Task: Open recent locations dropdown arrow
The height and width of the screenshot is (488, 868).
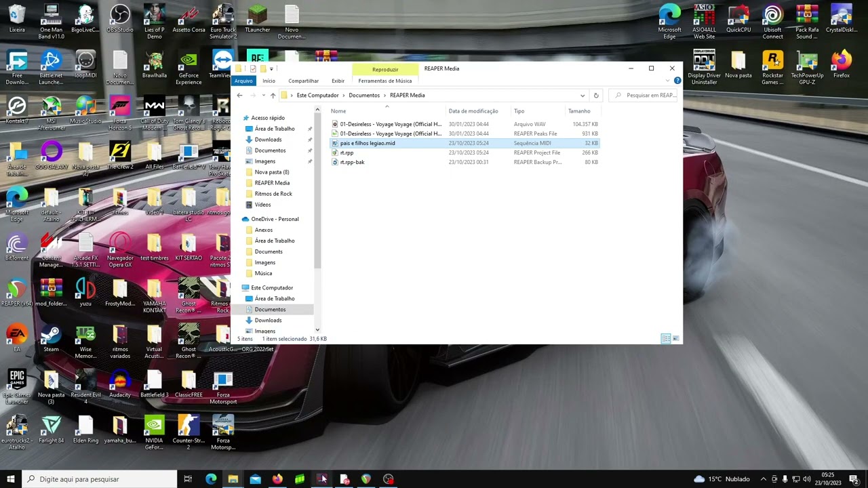Action: (x=262, y=96)
